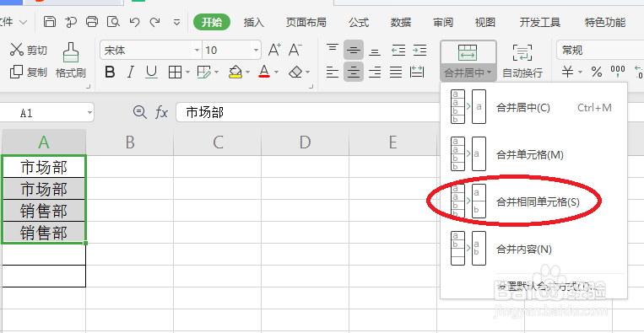Click the zoom magnifier icon by formula bar
Image resolution: width=644 pixels, height=333 pixels.
pos(140,112)
